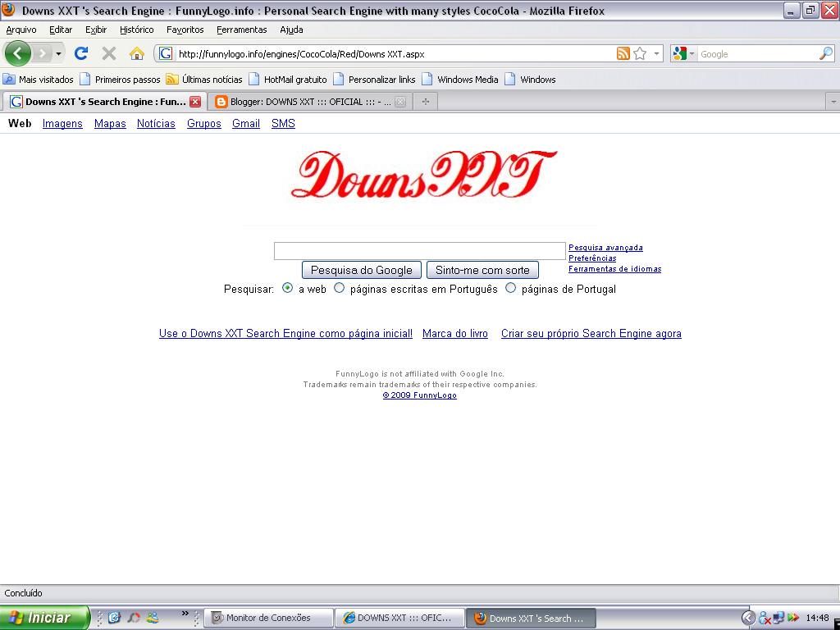
Task: Select the 'a web' radio button
Action: (x=288, y=288)
